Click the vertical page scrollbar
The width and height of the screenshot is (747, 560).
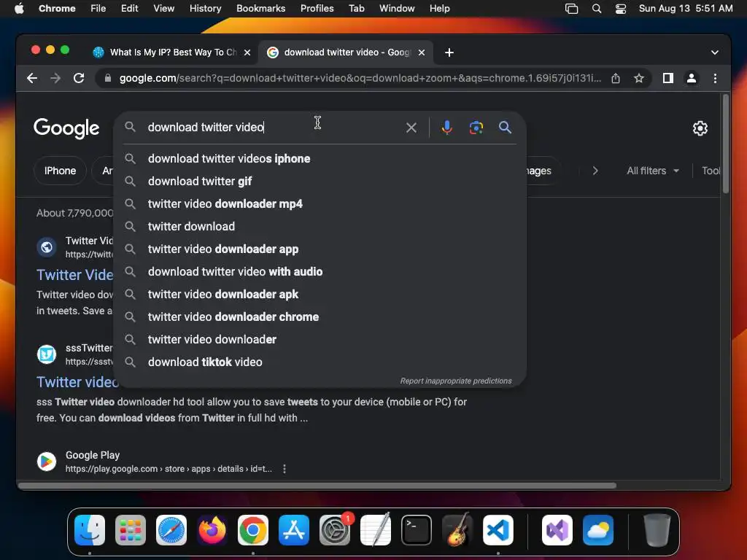point(726,144)
